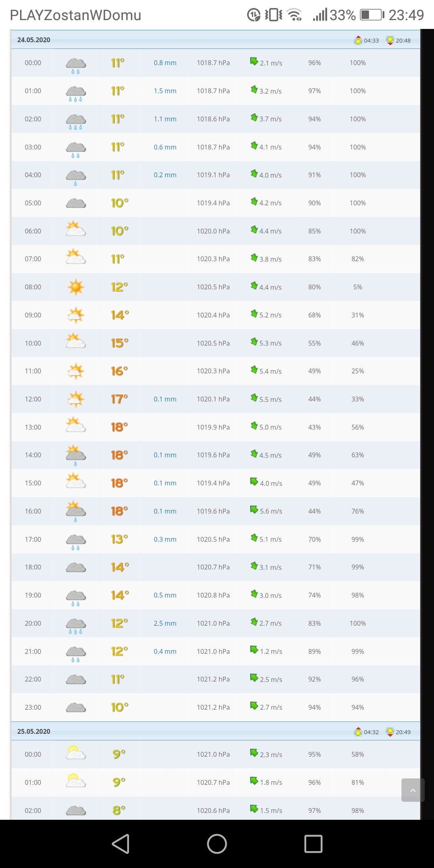The width and height of the screenshot is (434, 868).
Task: Tap the night cloudy moon icon at 00:00 on 25.05
Action: [x=76, y=752]
